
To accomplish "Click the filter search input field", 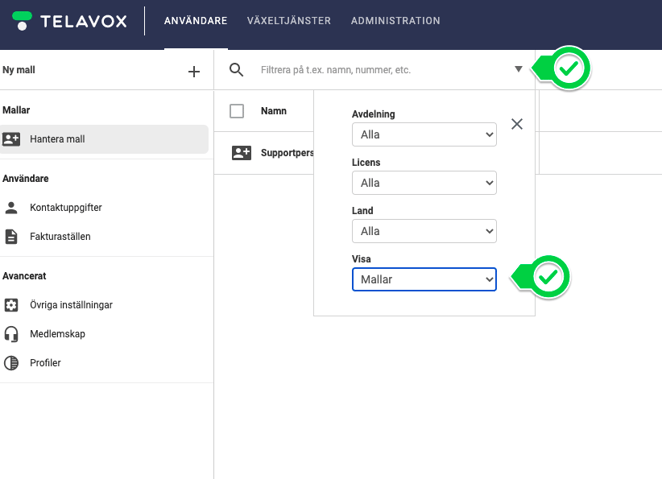I will tap(380, 70).
